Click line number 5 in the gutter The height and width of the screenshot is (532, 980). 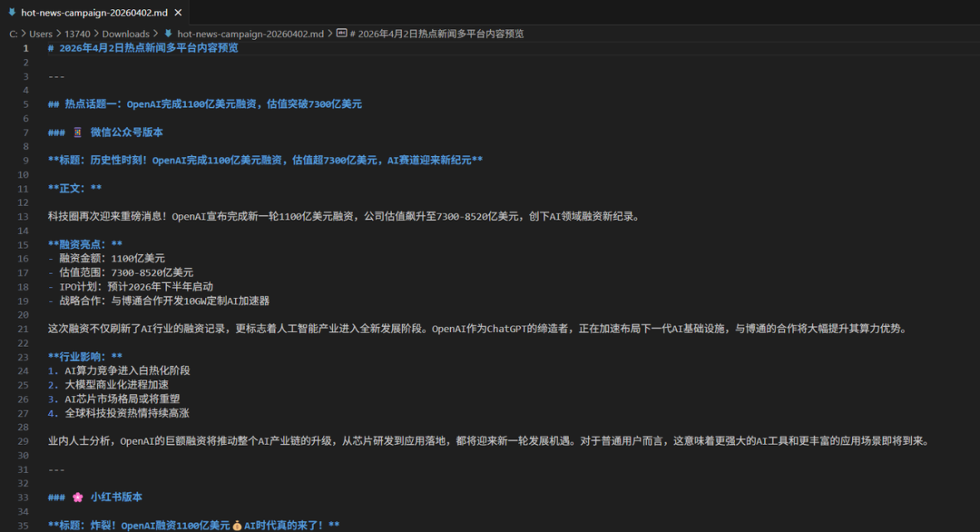tap(25, 104)
